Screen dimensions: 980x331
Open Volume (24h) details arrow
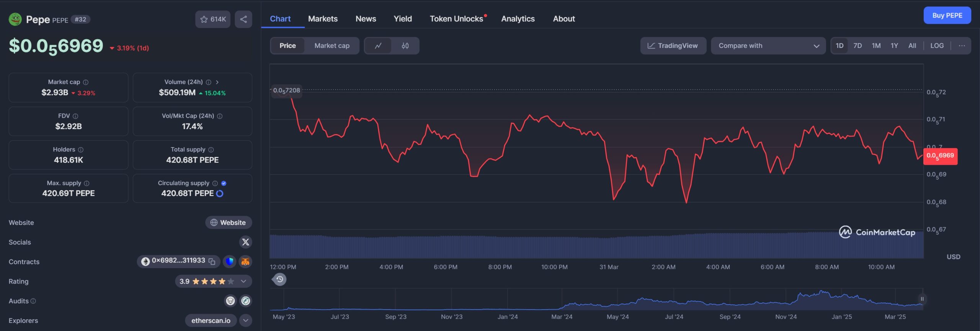pos(217,82)
